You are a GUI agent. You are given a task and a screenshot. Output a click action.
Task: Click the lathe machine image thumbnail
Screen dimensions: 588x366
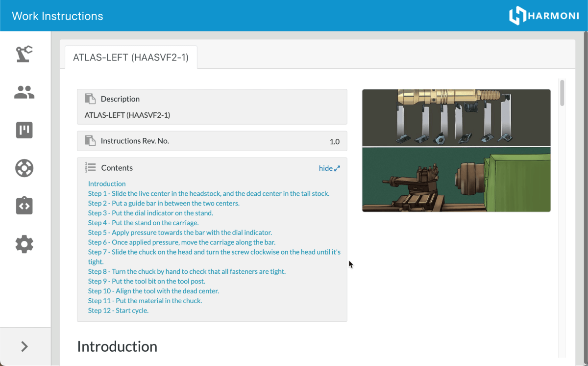click(x=456, y=180)
